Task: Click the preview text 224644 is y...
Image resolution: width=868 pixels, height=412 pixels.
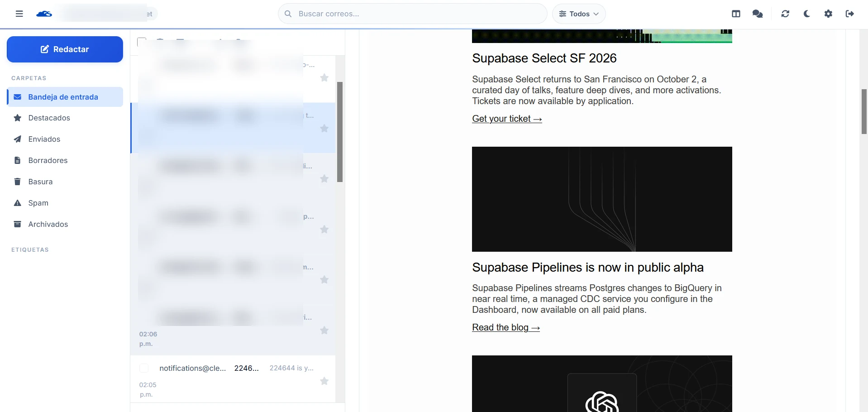Action: coord(291,368)
